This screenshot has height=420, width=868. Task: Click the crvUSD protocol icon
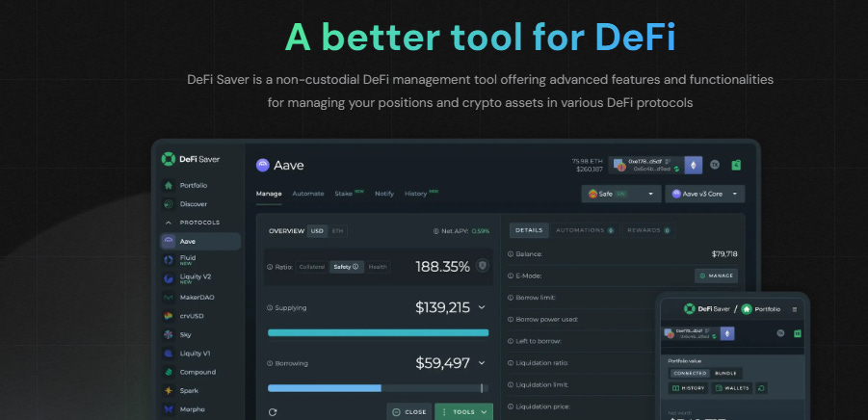pyautogui.click(x=169, y=316)
